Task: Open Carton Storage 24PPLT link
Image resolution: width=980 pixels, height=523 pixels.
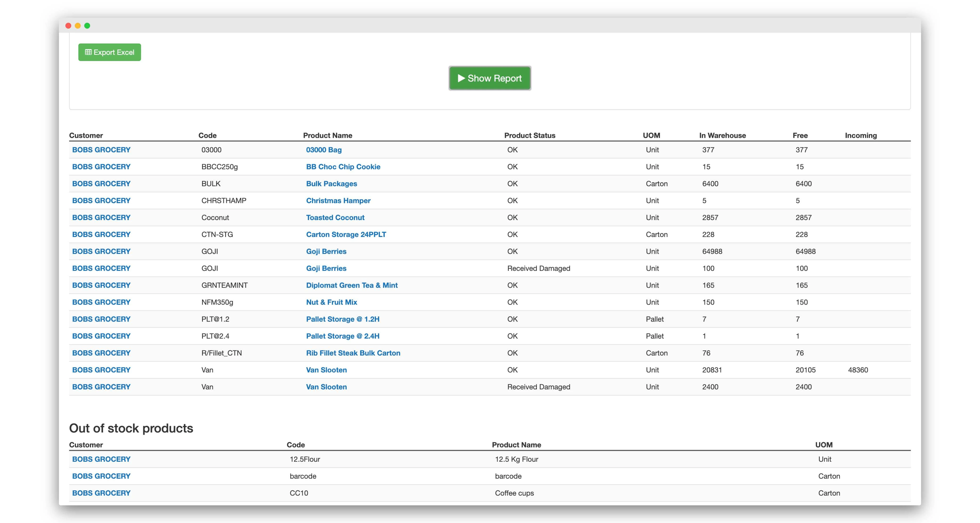Action: [346, 234]
